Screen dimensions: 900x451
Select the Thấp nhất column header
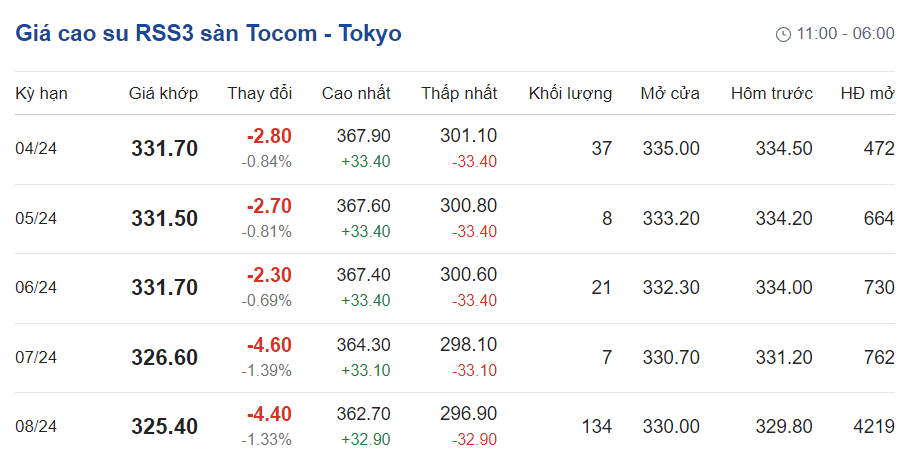click(458, 94)
